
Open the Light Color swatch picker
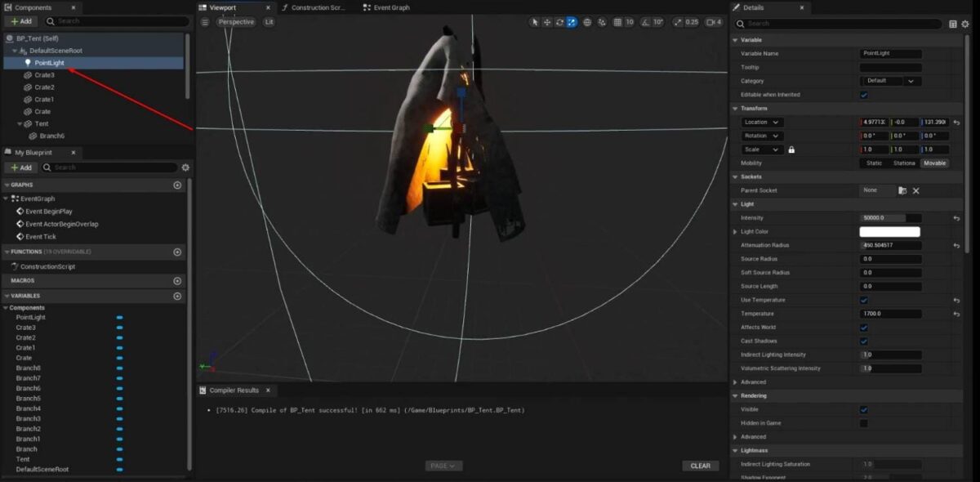coord(890,231)
